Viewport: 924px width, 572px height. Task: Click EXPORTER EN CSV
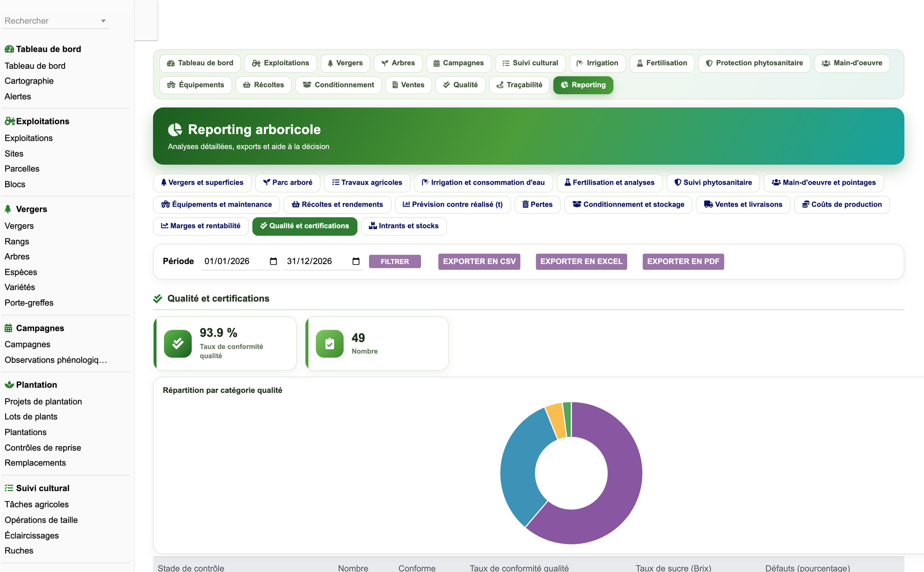click(479, 262)
